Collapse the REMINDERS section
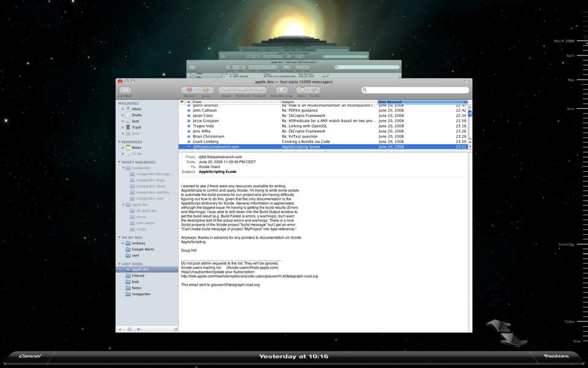Screen dimensions: 588x368 click(x=119, y=142)
